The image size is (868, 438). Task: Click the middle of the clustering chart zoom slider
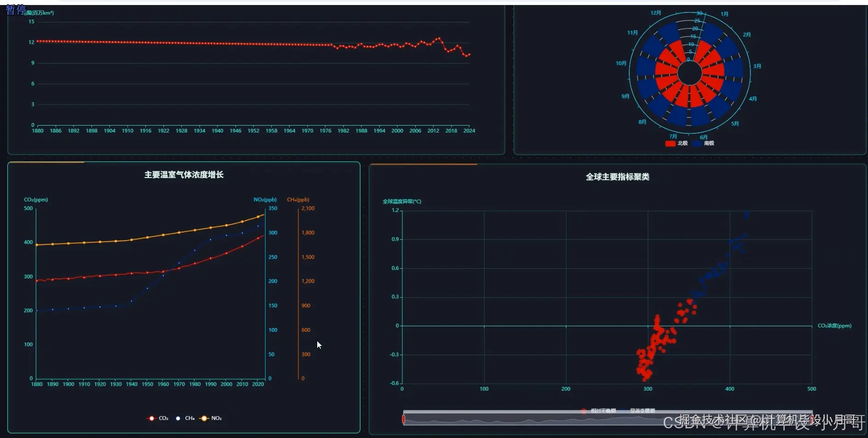coord(608,419)
